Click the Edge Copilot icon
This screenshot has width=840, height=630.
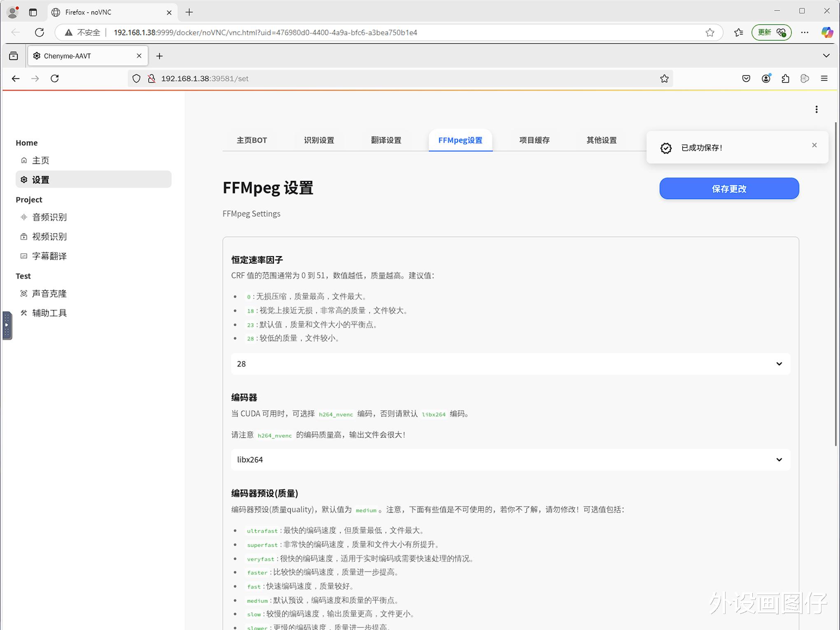(827, 33)
